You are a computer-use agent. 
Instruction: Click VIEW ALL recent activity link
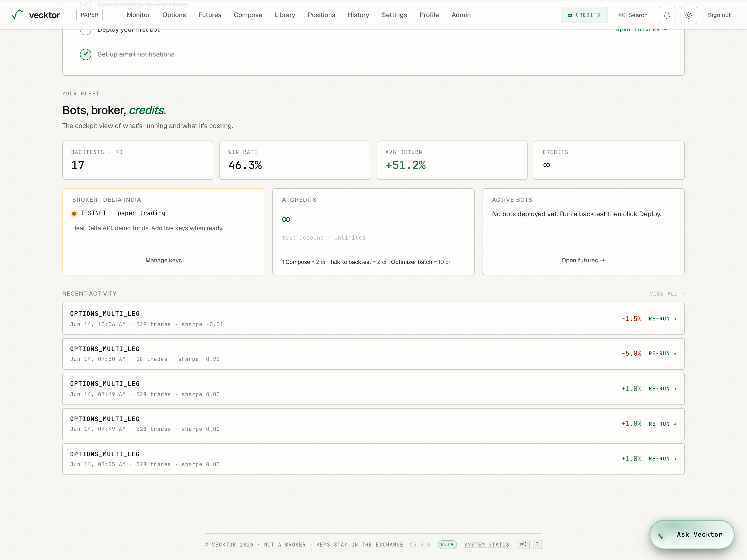click(667, 294)
